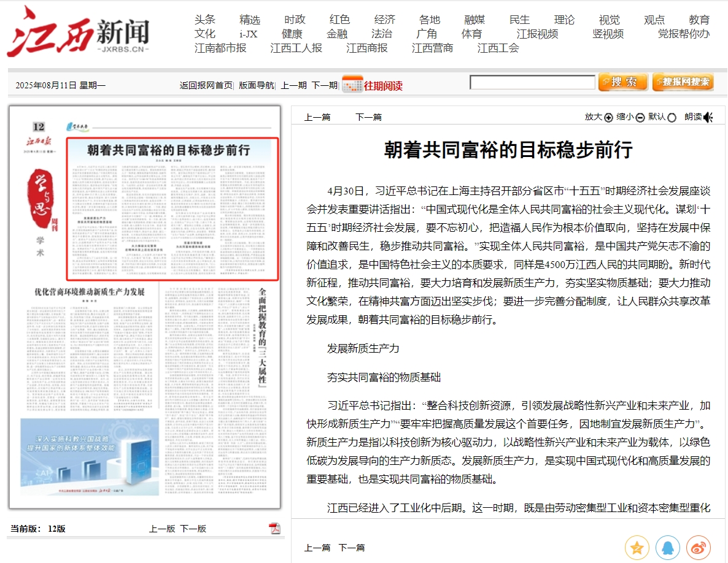Click the speaker read-aloud icon
Image resolution: width=728 pixels, height=563 pixels.
[x=708, y=117]
